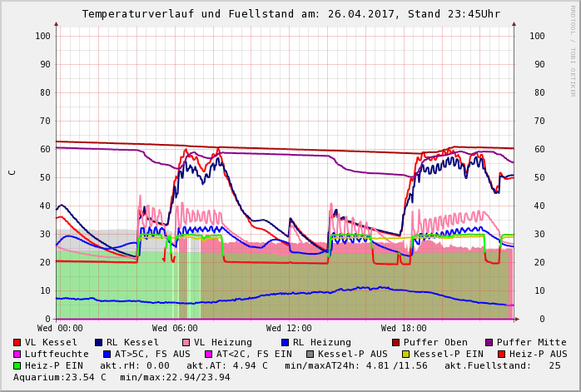Click the Wed 00:00 time axis label
The width and height of the screenshot is (581, 392).
tap(60, 329)
